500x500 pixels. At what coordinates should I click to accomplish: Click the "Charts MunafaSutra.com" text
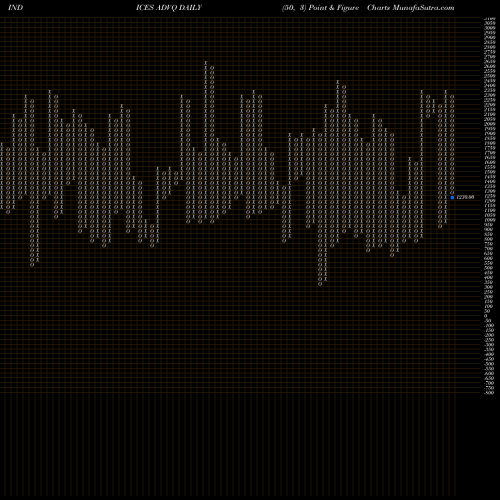[411, 7]
